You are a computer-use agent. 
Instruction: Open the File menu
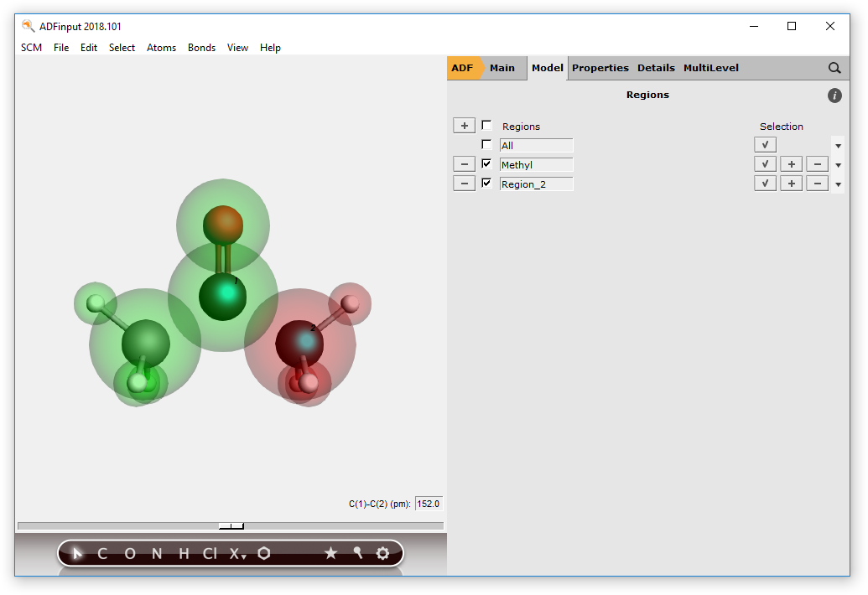61,48
